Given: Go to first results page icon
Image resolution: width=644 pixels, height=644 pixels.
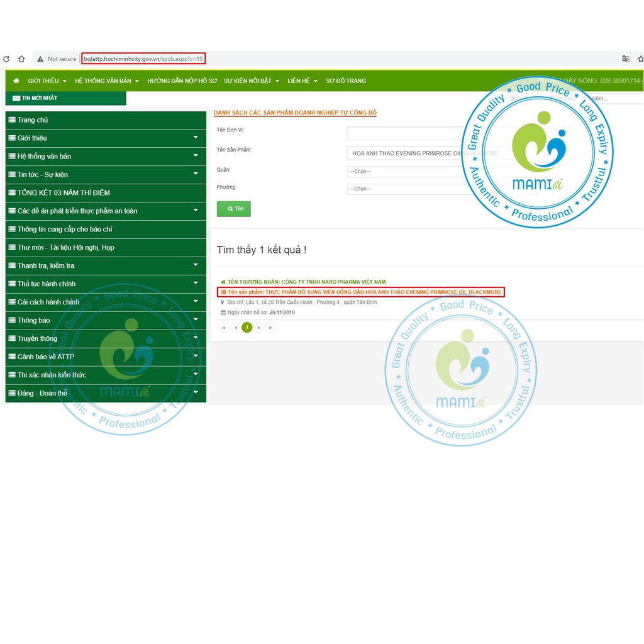Looking at the screenshot, I should [223, 328].
